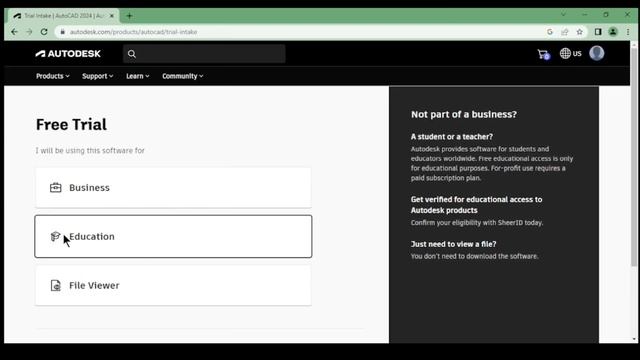Click the site lock icon
640x360 pixels.
[62, 32]
